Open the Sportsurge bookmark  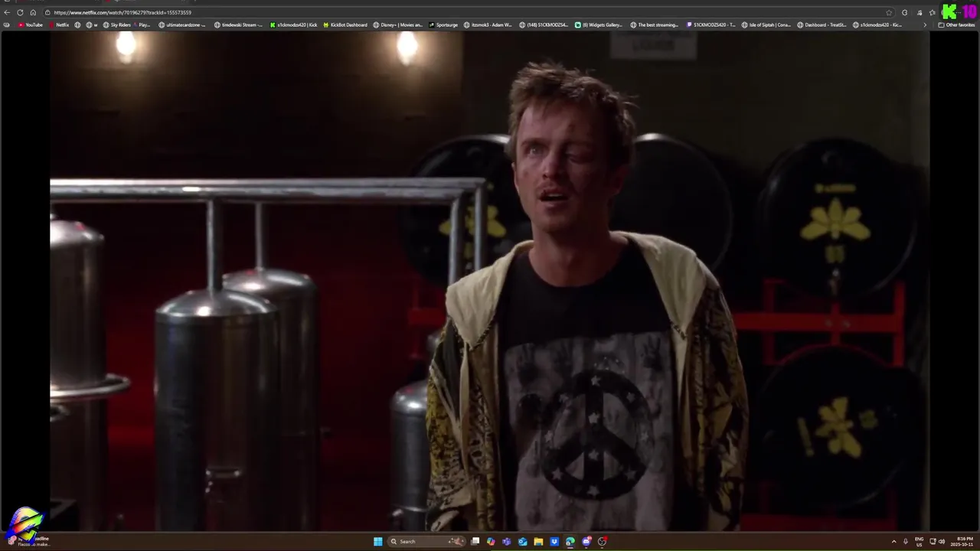[443, 24]
